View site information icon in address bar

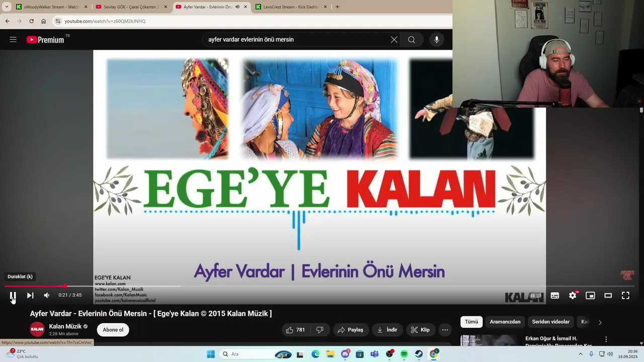click(x=58, y=21)
